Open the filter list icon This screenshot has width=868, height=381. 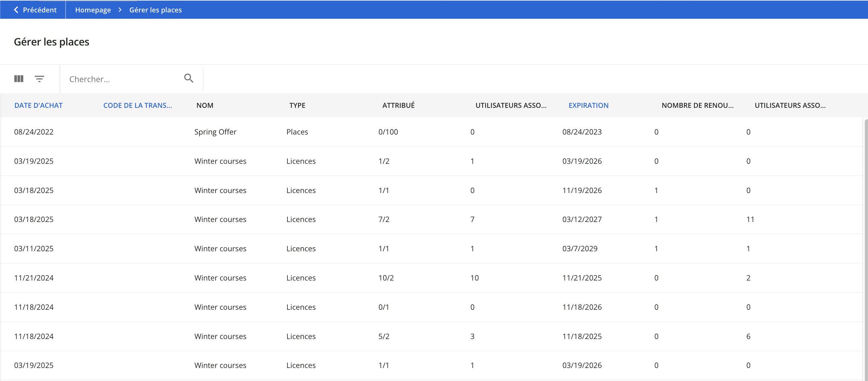(x=39, y=79)
